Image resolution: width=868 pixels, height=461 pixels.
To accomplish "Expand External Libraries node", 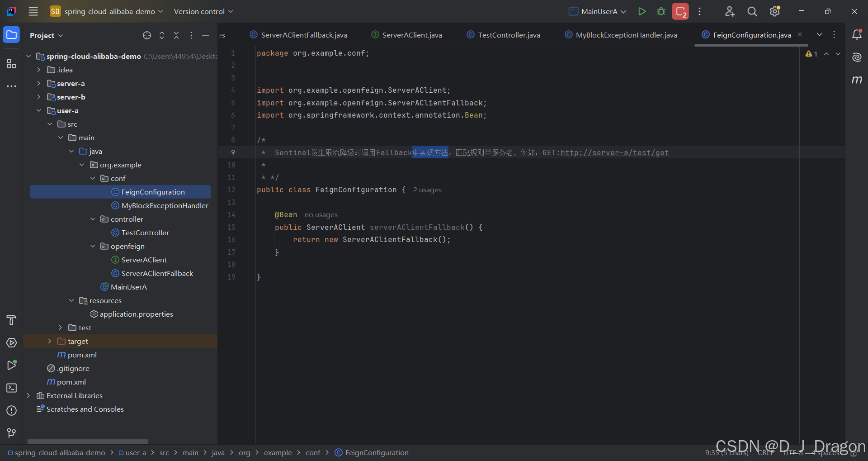I will tap(28, 395).
